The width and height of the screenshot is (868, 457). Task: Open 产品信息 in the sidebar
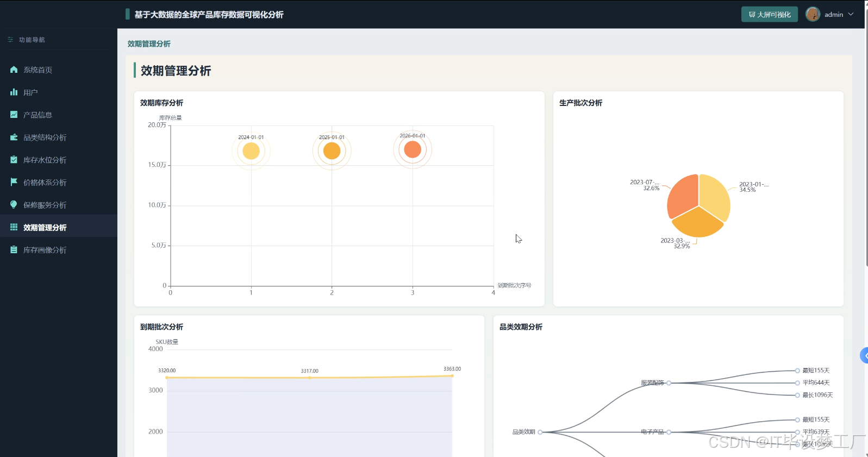[59, 115]
